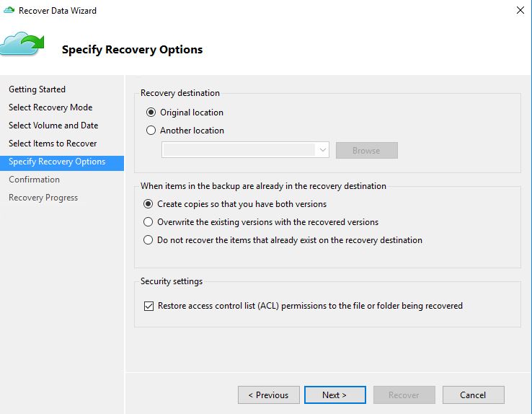
Task: Toggle the Restore ACL permissions checkbox
Action: pos(148,306)
